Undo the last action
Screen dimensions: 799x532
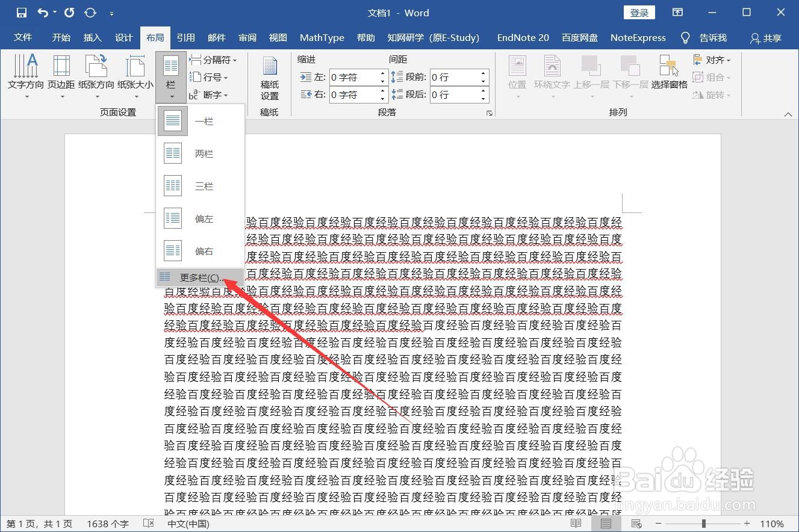[x=43, y=13]
